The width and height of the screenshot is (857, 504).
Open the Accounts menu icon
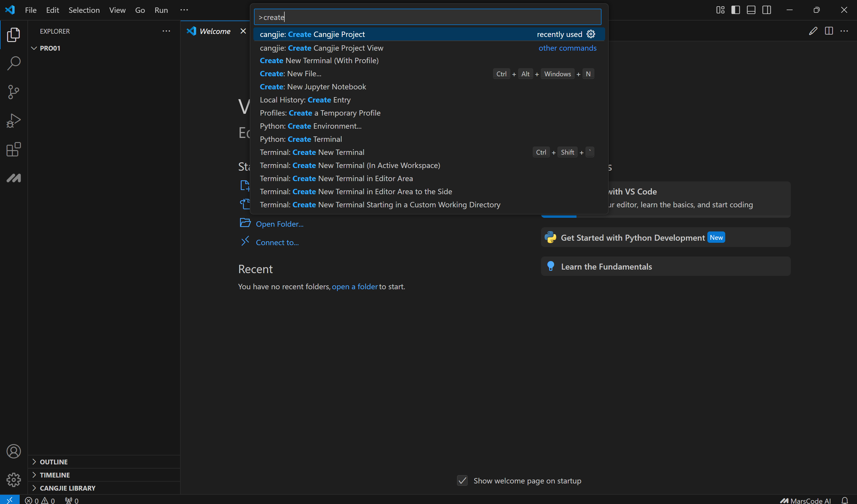[14, 451]
